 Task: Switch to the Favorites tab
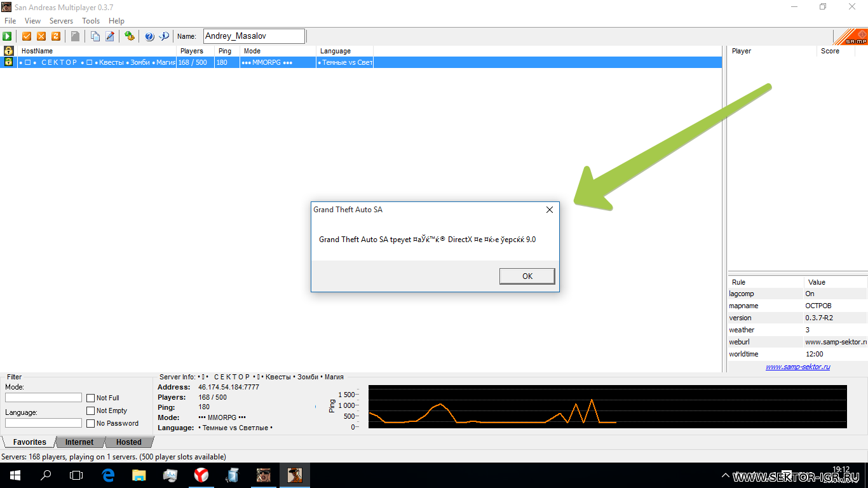(29, 442)
